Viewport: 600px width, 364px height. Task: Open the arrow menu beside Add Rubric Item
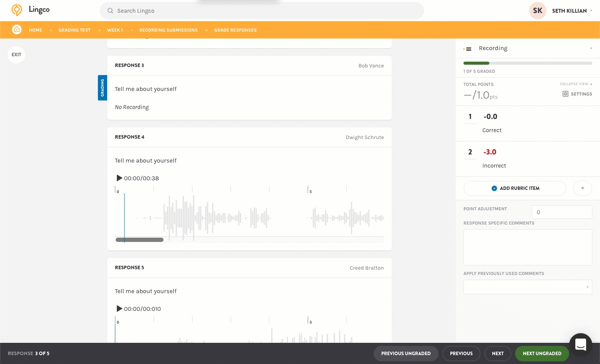click(x=582, y=188)
